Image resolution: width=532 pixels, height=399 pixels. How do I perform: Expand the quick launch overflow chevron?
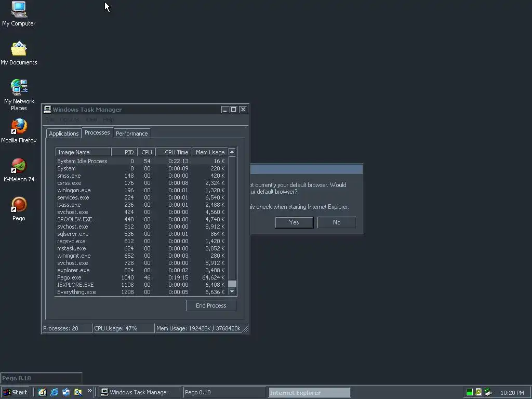89,391
